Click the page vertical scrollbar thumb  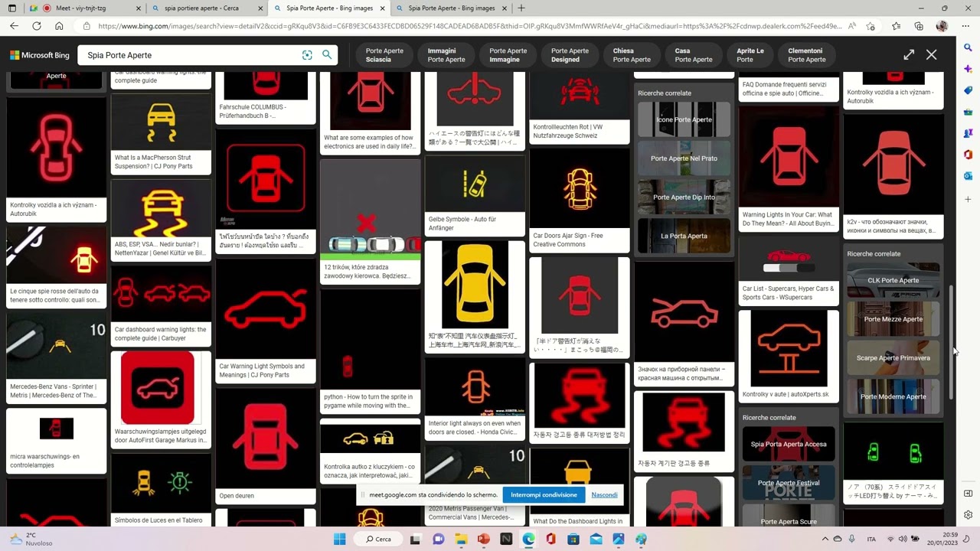coord(952,342)
